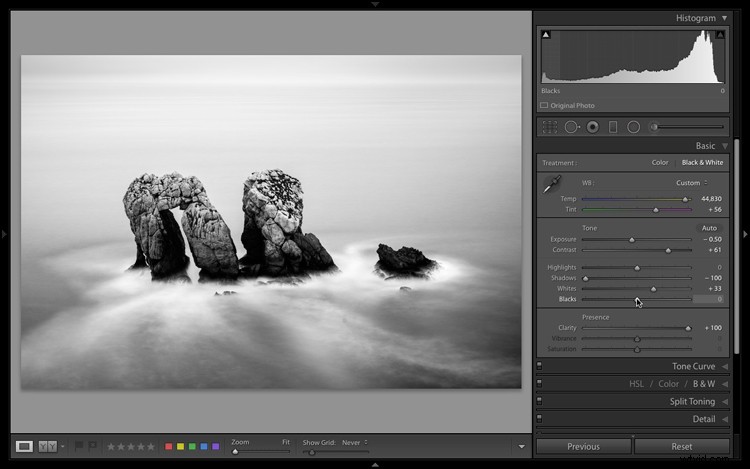
Task: Toggle Tone Curve panel on/off switch
Action: pyautogui.click(x=539, y=366)
